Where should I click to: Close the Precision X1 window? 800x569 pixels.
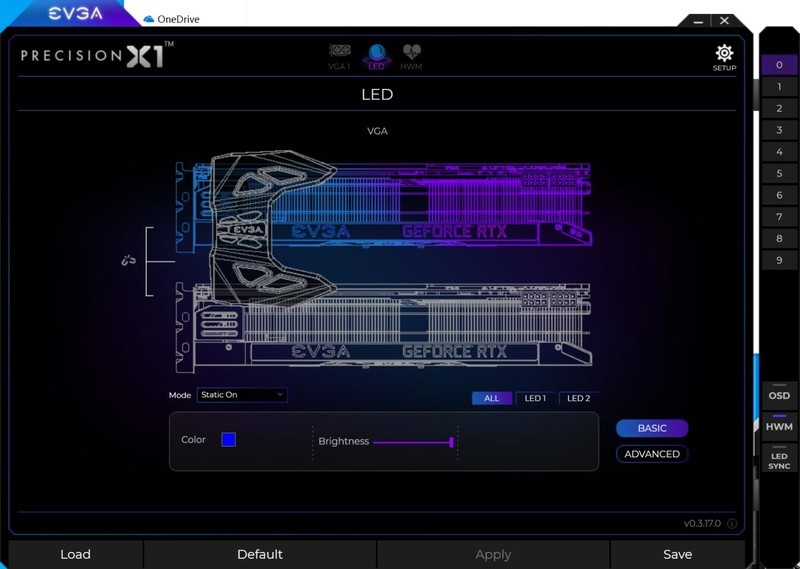click(724, 20)
